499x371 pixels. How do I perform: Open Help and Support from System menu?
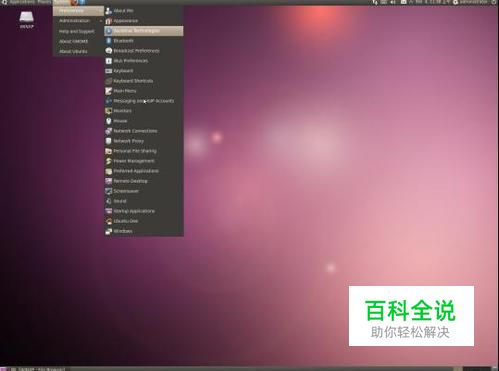(78, 31)
